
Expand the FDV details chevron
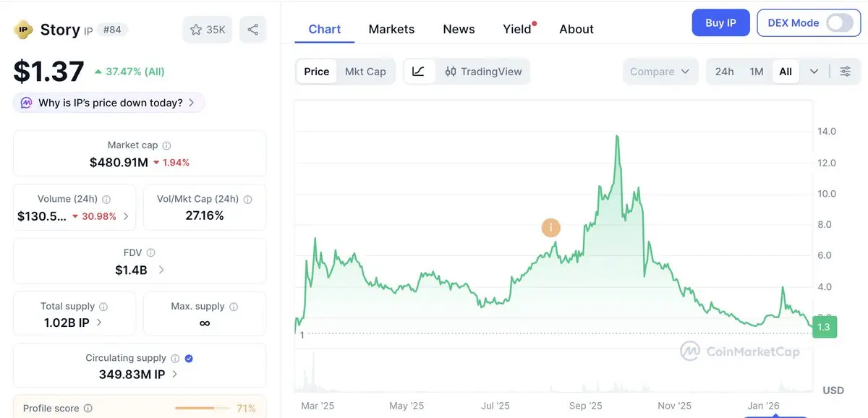pos(161,270)
